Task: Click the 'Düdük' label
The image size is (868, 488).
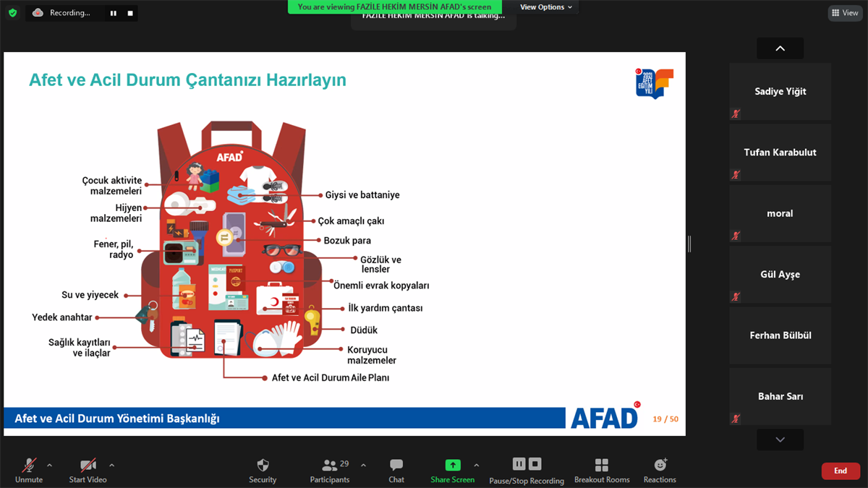Action: click(x=364, y=330)
